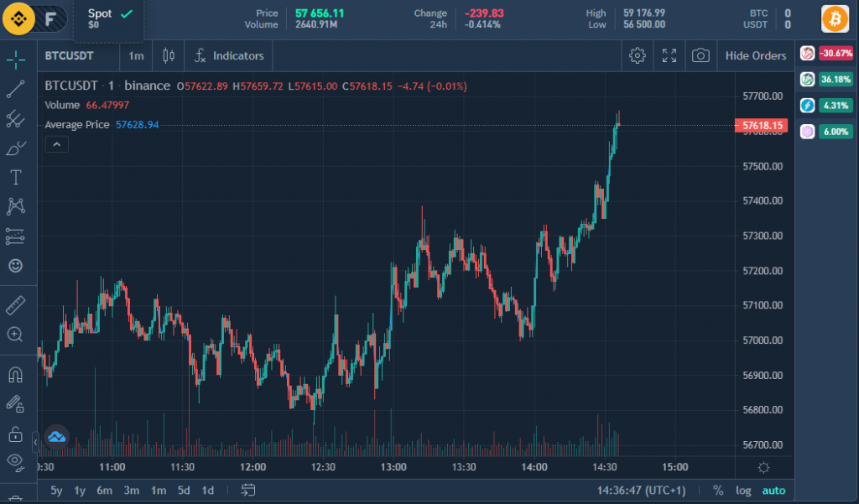
Task: Pick the brush drawing tool
Action: [x=17, y=148]
